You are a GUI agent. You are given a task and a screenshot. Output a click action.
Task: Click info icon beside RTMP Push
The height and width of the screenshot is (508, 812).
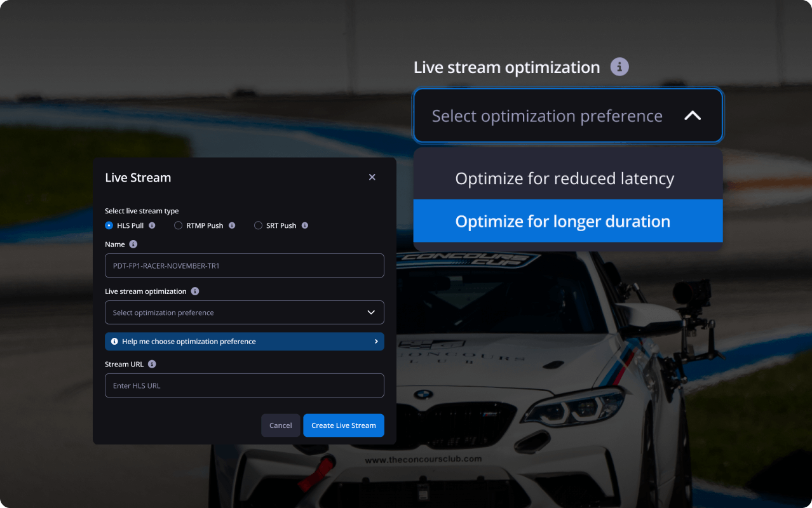232,225
